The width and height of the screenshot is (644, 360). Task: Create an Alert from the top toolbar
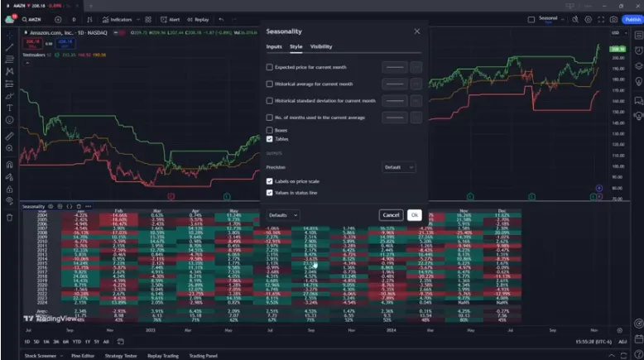click(170, 19)
